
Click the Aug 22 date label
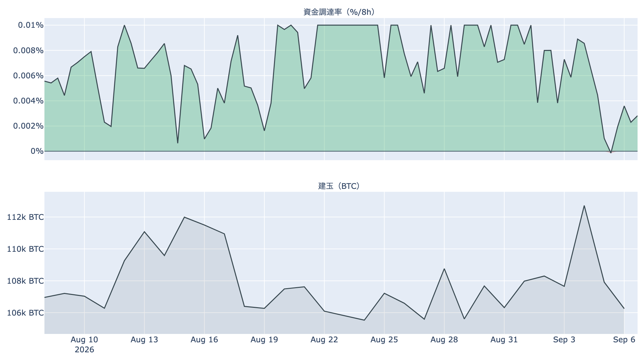324,340
